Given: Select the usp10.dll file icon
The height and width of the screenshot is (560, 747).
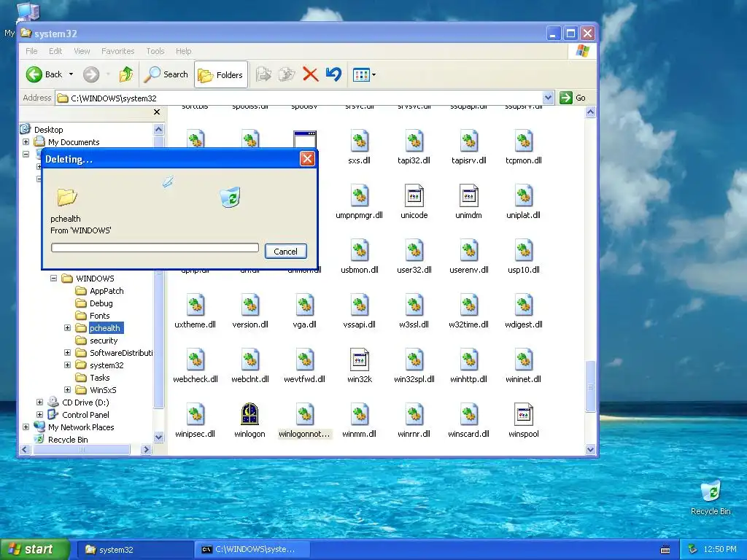Looking at the screenshot, I should 524,251.
